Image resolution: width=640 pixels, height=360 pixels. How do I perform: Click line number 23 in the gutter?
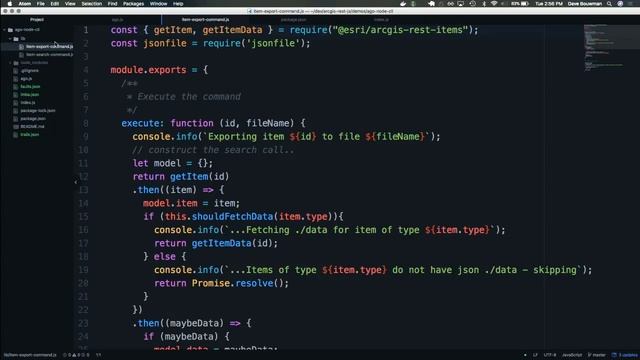[x=83, y=323]
